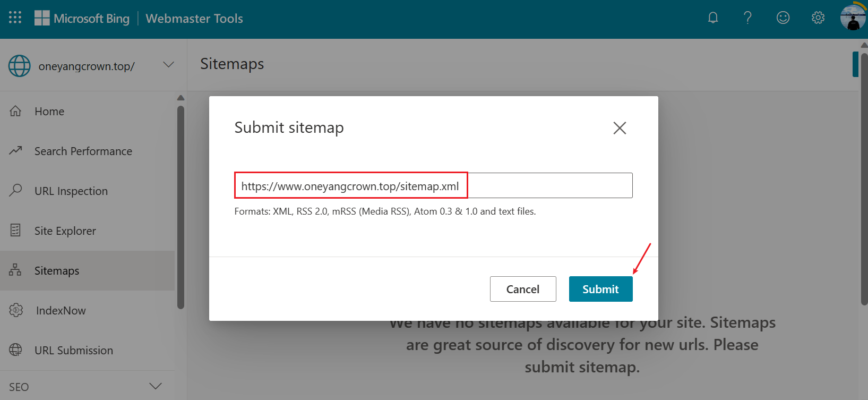
Task: Open URL Inspection page
Action: [71, 191]
